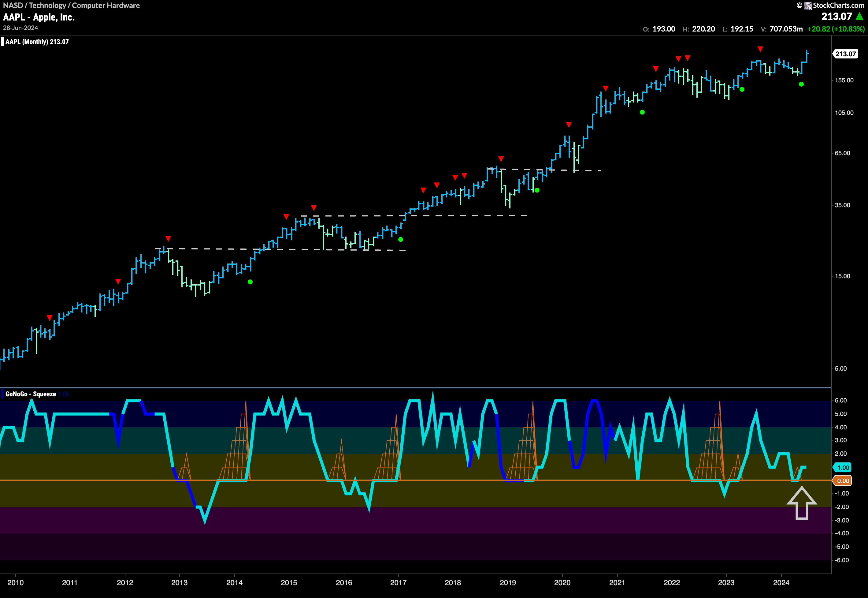This screenshot has width=868, height=598.
Task: Click the 6.00 oscillator axis label
Action: point(841,401)
